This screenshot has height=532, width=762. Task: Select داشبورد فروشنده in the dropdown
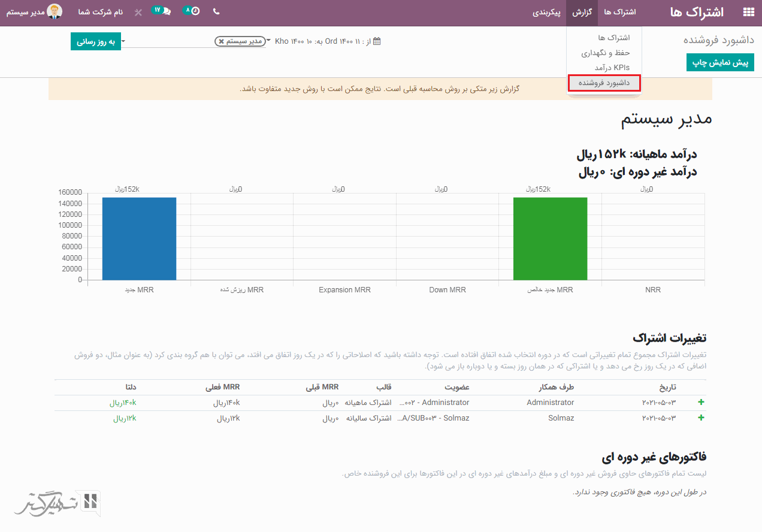tap(604, 83)
